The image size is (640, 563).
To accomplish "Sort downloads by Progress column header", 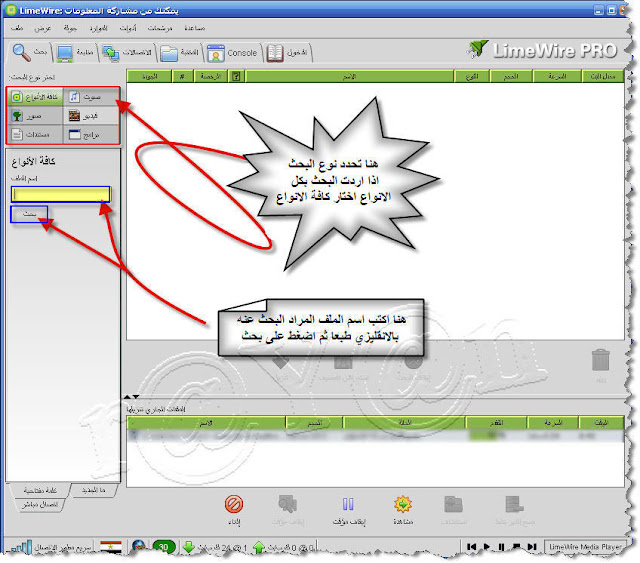I will point(496,423).
